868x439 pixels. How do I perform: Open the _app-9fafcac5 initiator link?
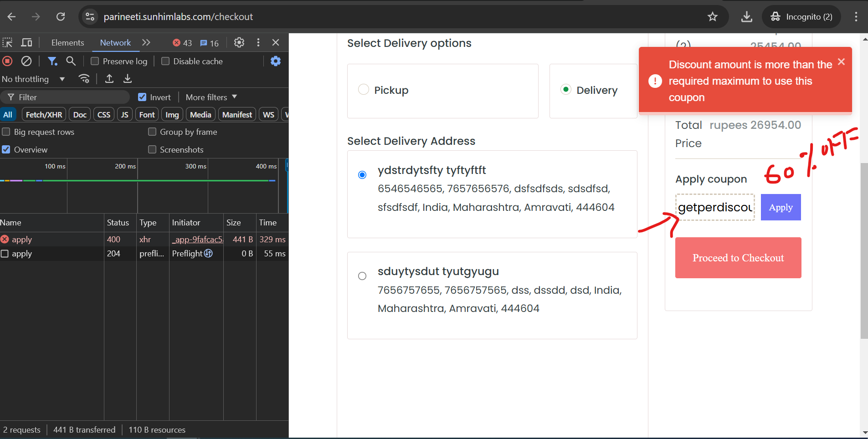coord(198,240)
